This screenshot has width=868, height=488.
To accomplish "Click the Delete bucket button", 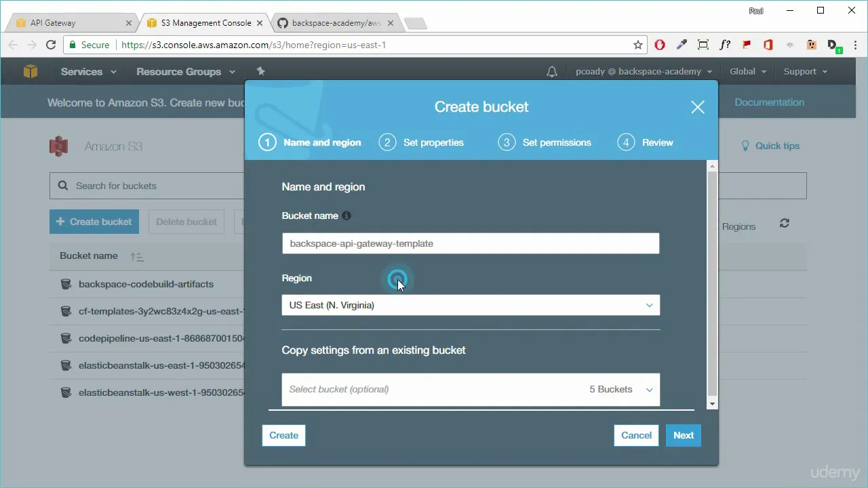I will point(186,222).
